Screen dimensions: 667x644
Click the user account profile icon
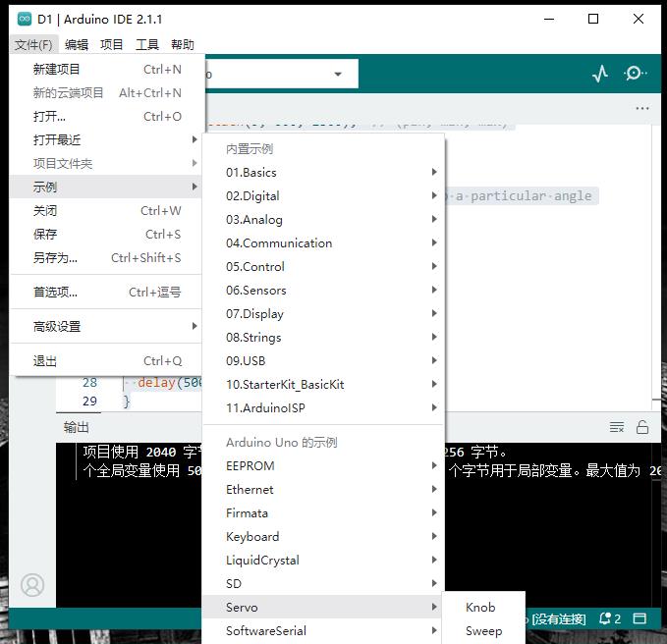[x=32, y=585]
